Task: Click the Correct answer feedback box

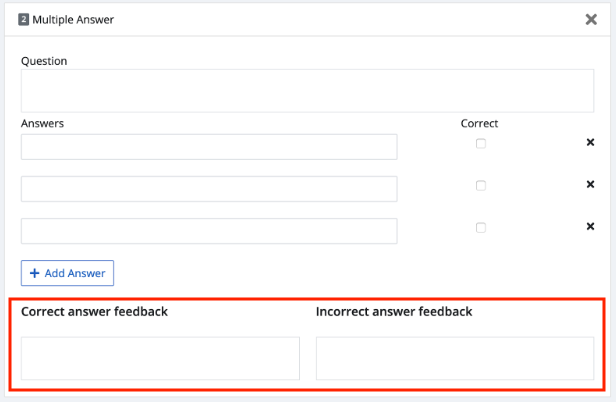Action: 160,358
